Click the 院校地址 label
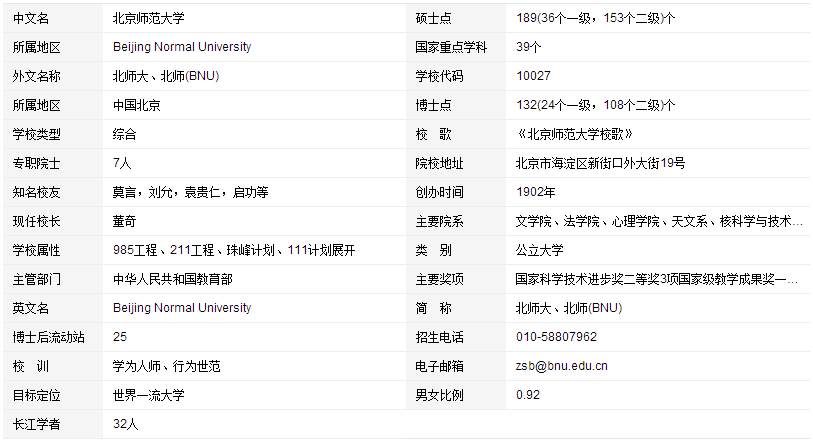Viewport: 813px width, 441px height. coord(440,163)
